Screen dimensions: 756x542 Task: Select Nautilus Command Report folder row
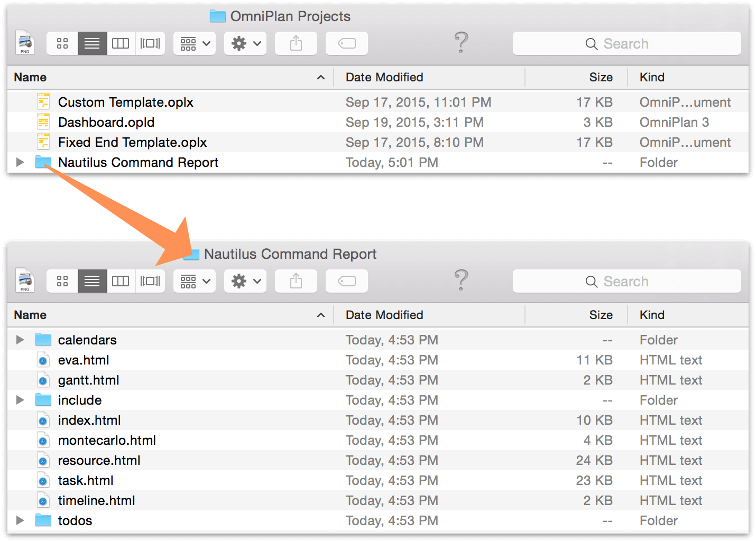378,162
